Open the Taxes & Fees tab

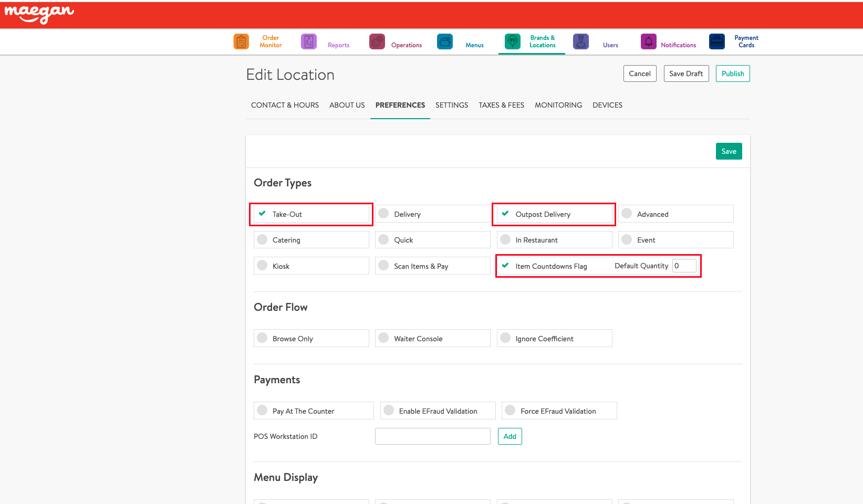pos(501,105)
